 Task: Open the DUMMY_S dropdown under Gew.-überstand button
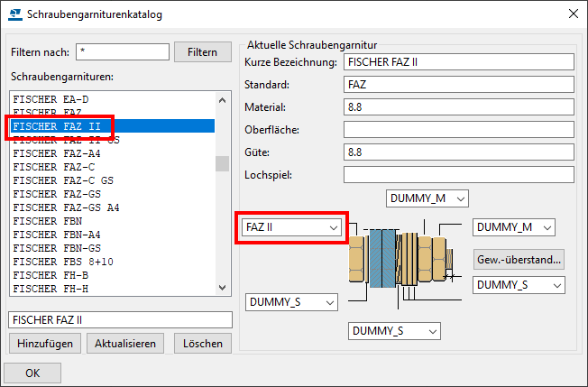pyautogui.click(x=519, y=285)
